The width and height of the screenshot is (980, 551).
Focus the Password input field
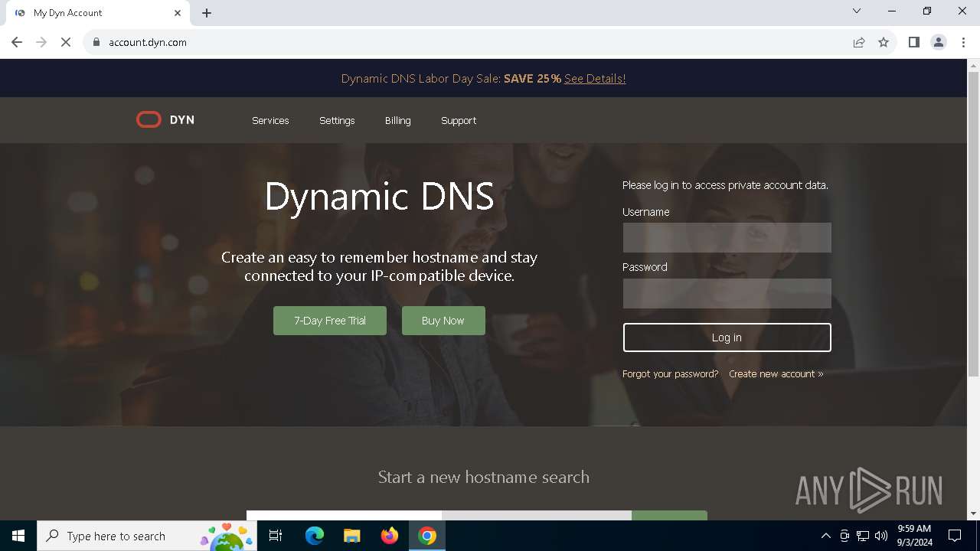727,293
